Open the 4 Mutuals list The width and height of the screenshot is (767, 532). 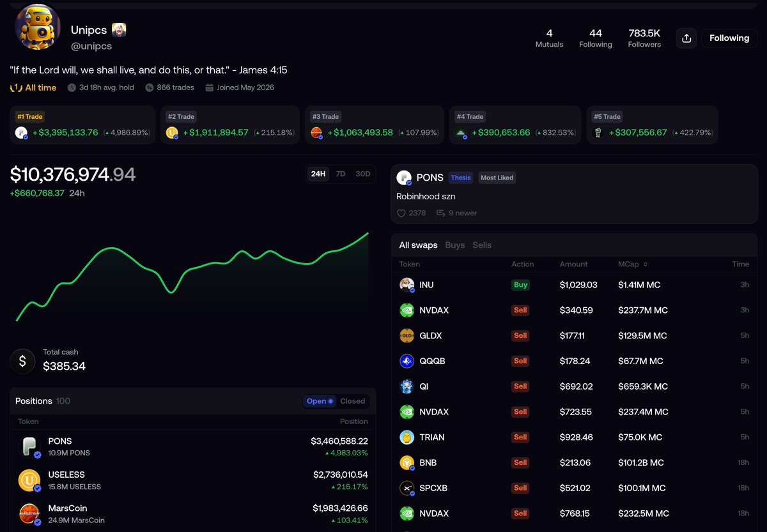pos(549,38)
